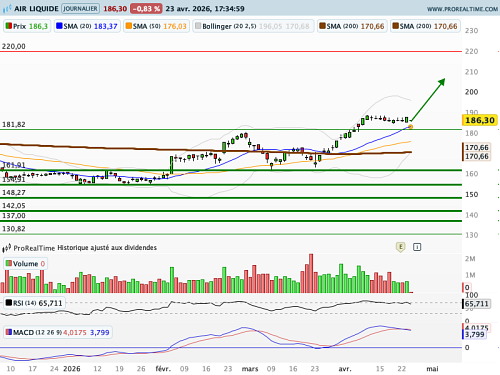Click the second SMA (200) brown swatch
Viewport: 500px width, 375px height.
point(396,26)
